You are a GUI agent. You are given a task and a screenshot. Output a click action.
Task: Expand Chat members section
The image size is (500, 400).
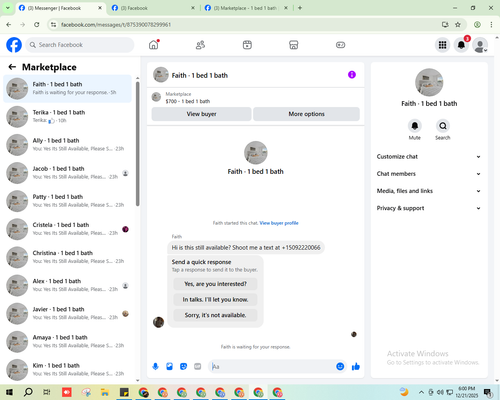coord(429,174)
